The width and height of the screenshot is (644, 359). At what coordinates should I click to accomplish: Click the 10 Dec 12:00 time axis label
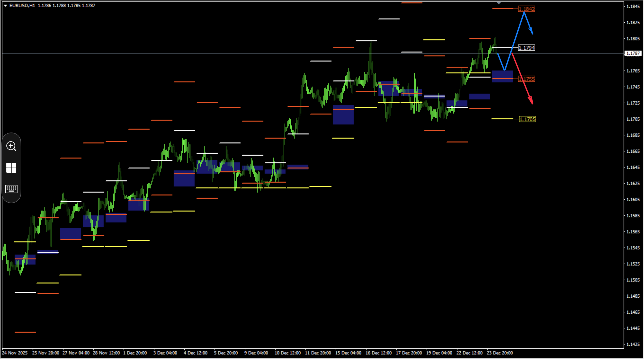(x=288, y=353)
